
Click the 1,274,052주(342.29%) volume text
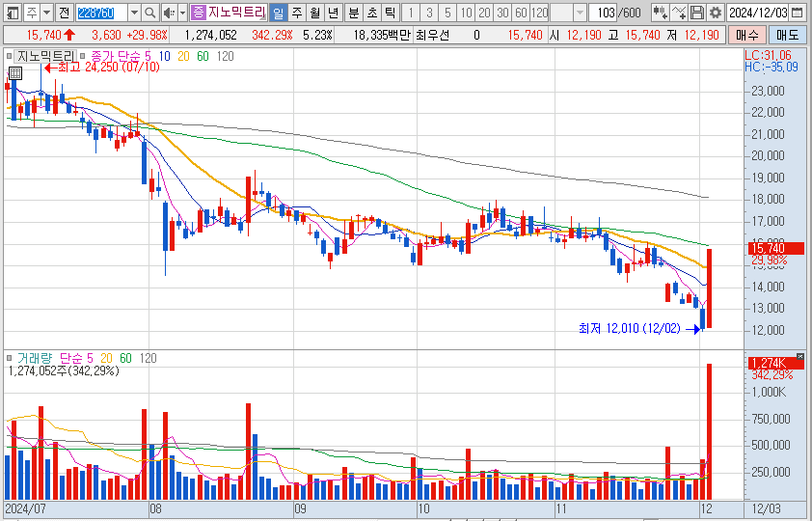(64, 370)
